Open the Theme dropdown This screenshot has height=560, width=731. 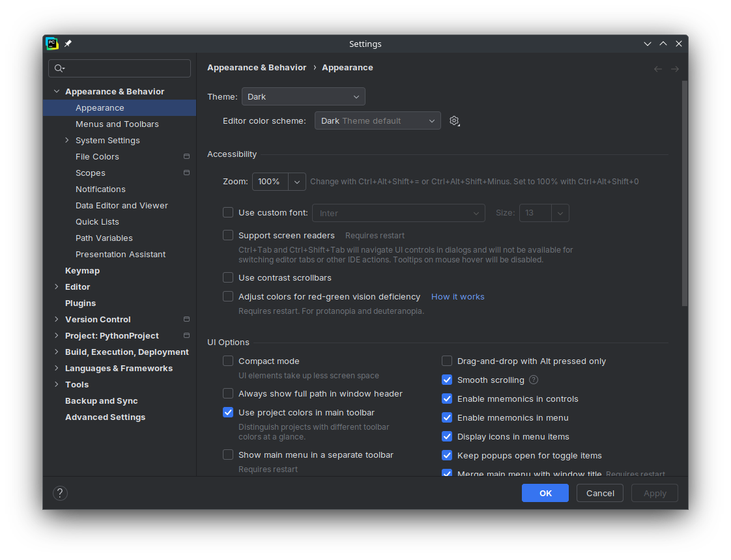pyautogui.click(x=303, y=97)
